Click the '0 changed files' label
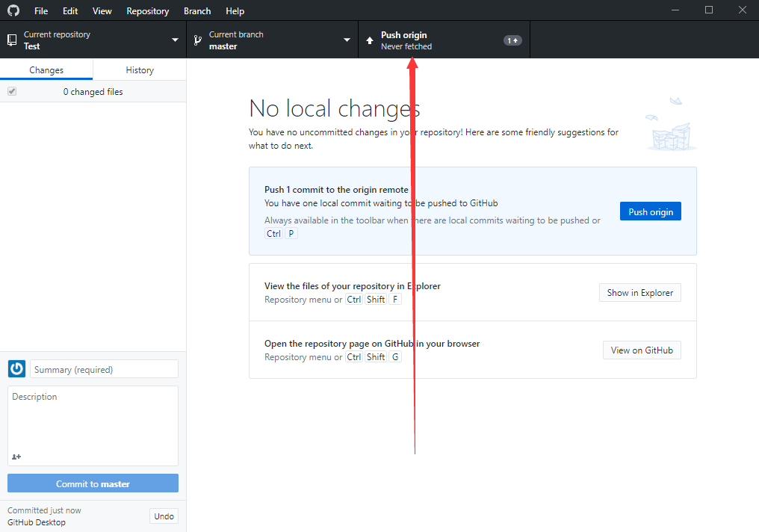 point(93,91)
